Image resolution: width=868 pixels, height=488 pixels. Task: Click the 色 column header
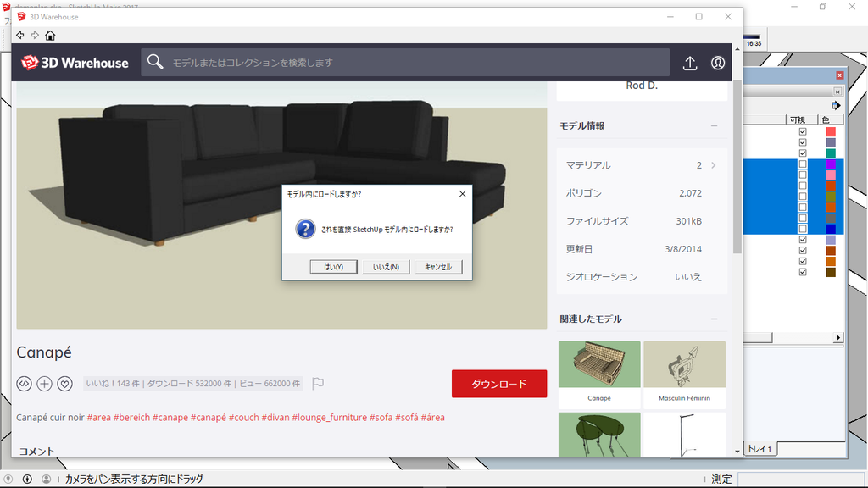click(831, 119)
